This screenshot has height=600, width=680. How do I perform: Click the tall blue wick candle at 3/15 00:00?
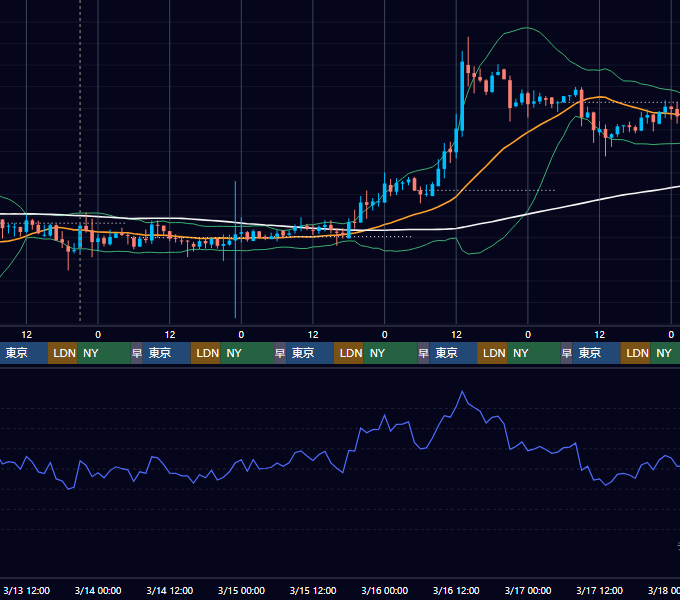[x=235, y=249]
